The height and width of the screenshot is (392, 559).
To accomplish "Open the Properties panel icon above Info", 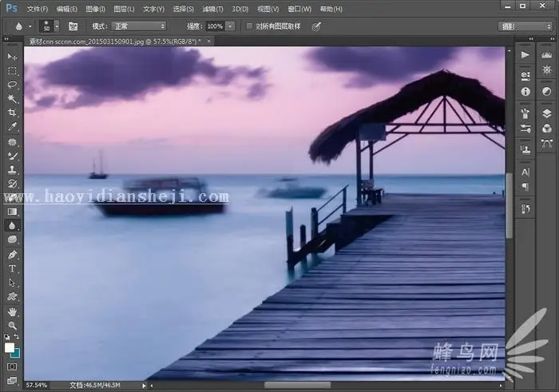I will point(525,76).
